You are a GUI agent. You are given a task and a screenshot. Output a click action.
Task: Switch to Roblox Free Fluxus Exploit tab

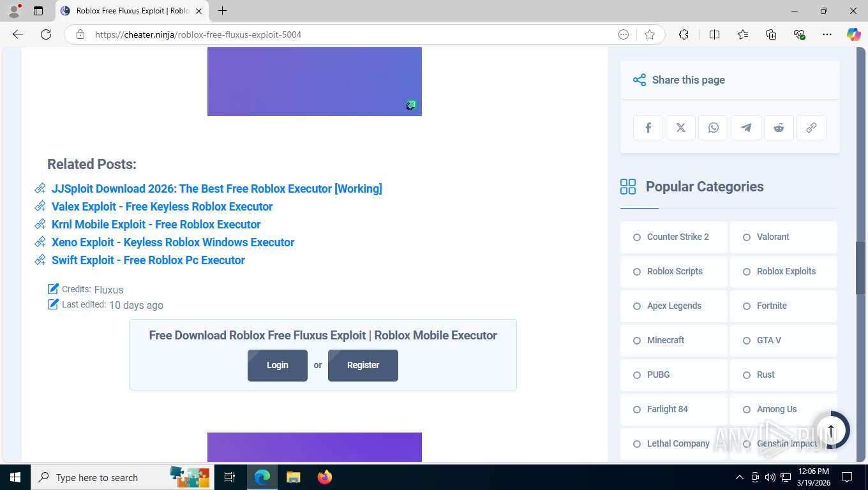tap(132, 11)
